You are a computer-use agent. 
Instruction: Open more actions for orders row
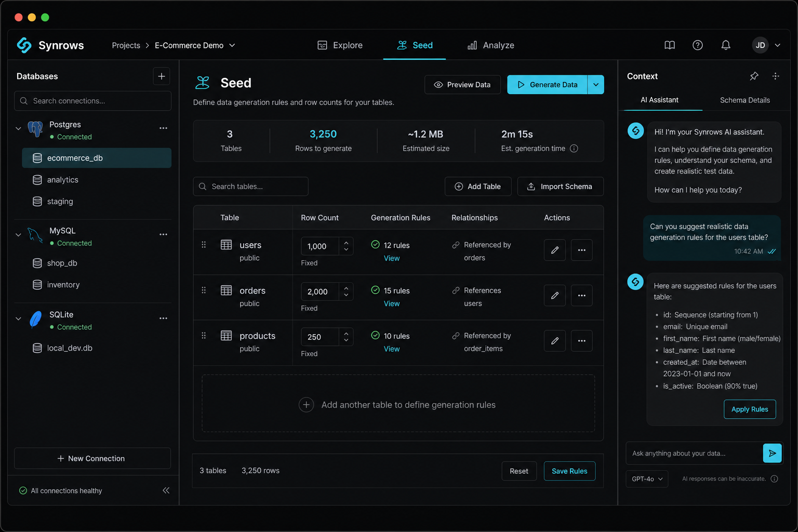[582, 295]
